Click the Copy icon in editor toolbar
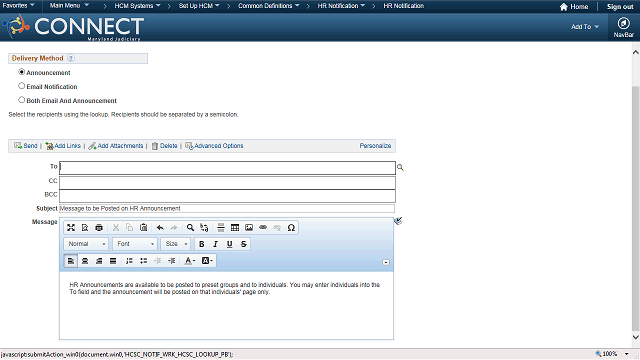 (x=130, y=228)
